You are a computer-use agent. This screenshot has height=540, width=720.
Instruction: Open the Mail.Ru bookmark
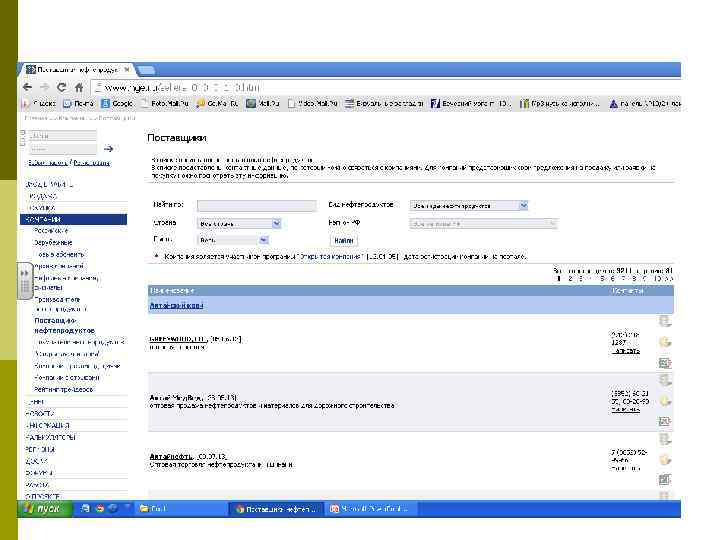point(263,104)
